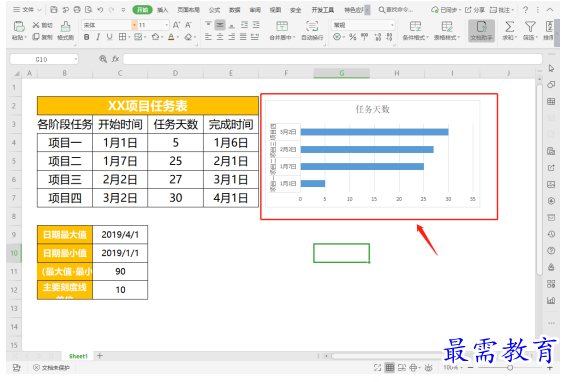The image size is (565, 382).
Task: Toggle bold formatting in the ribbon
Action: click(86, 37)
